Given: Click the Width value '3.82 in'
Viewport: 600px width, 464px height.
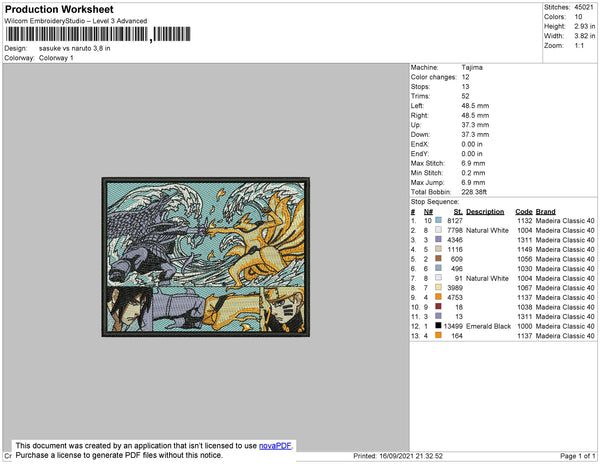Looking at the screenshot, I should (584, 36).
